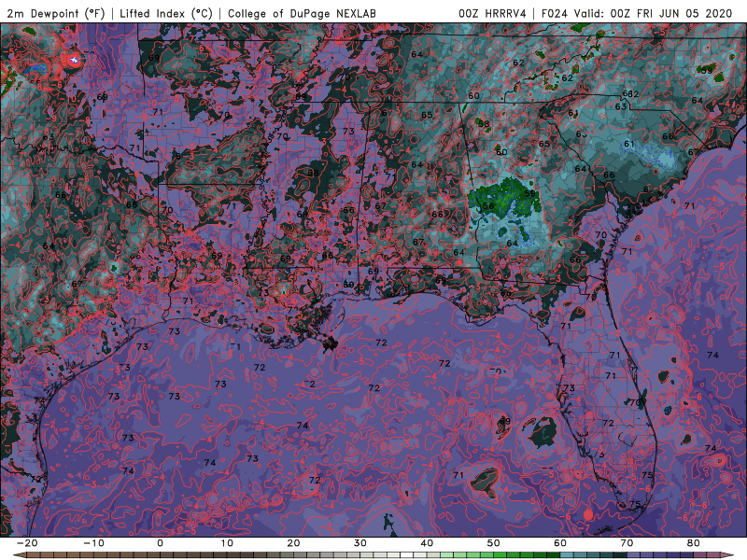Click the "F024 Valid: 00Z FRI JUN 05 2020" text
Image resolution: width=747 pixels, height=560 pixels.
click(x=637, y=13)
